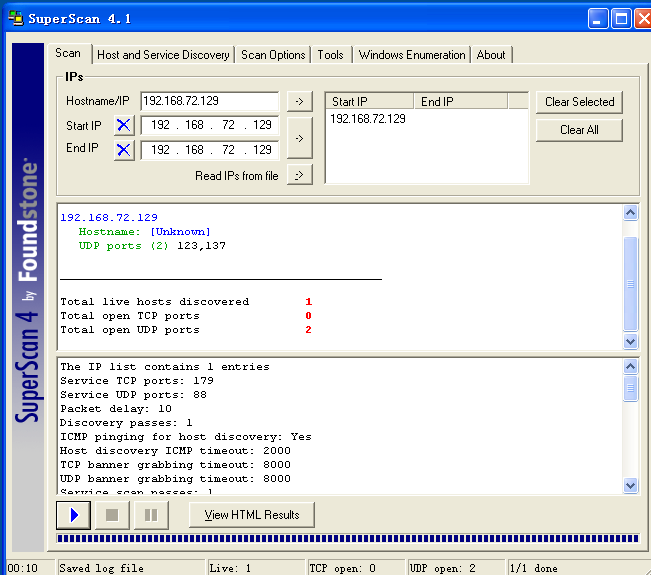Start the scan with the play button
651x575 pixels.
(x=73, y=515)
